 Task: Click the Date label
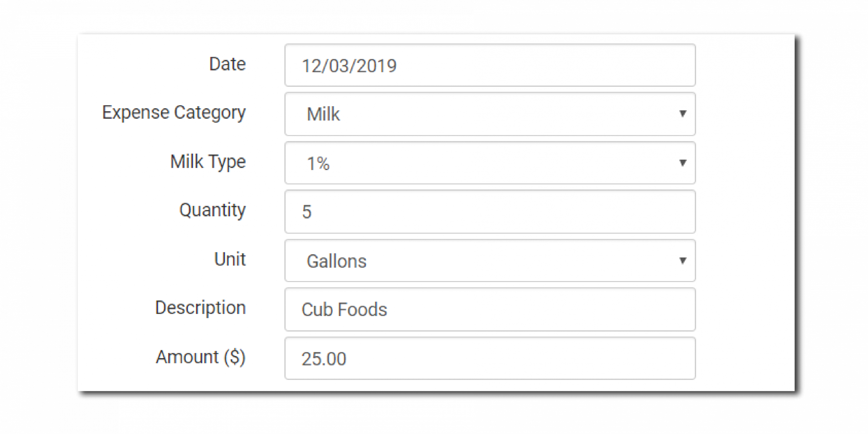pos(227,64)
